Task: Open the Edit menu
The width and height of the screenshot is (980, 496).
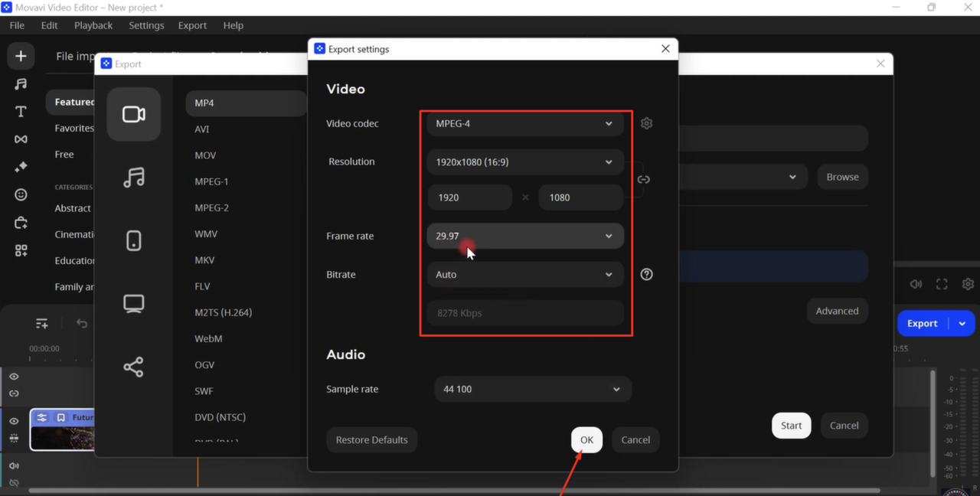Action: click(49, 25)
